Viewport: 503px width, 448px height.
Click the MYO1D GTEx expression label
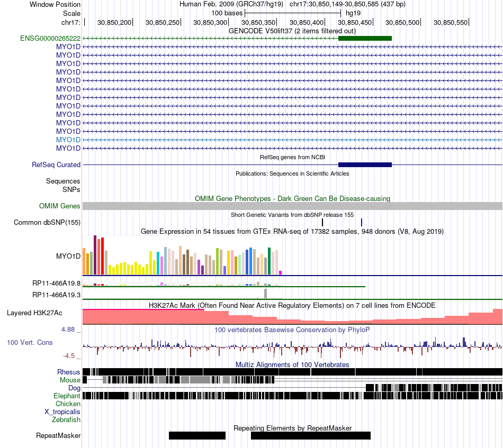tap(68, 256)
